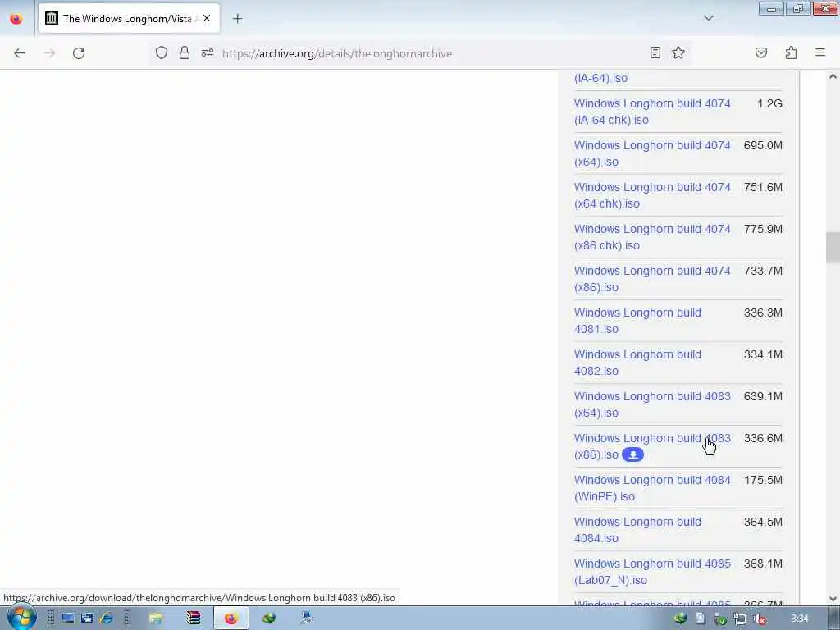Open the network connection tray icon
840x630 pixels.
739,619
